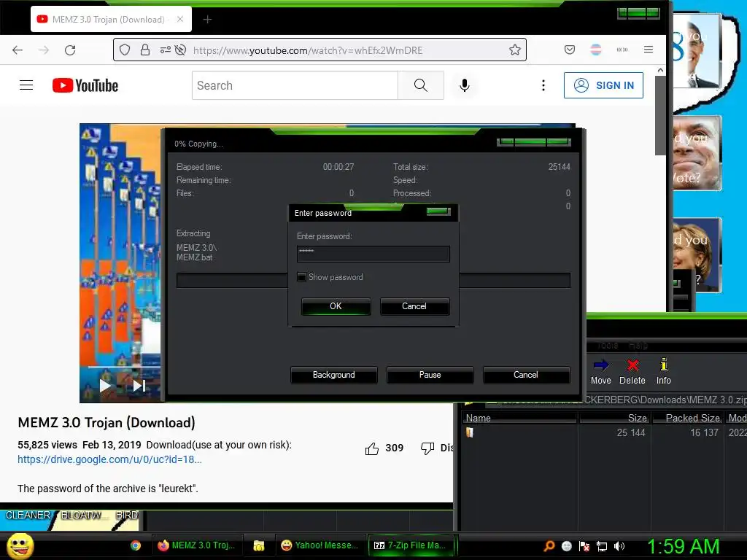Click the extraction progress bar
Image resolution: width=747 pixels, height=560 pixels.
[373, 281]
